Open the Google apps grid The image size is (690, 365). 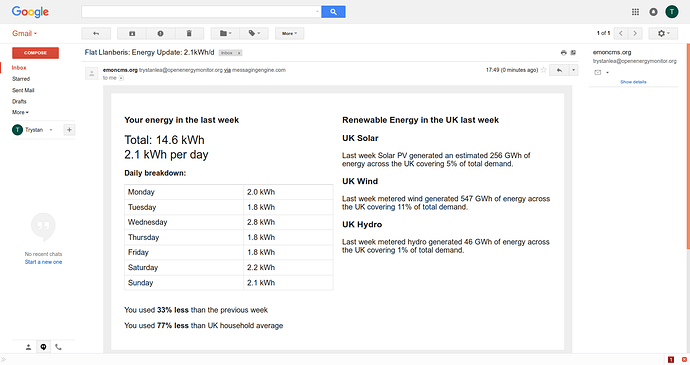coord(635,12)
